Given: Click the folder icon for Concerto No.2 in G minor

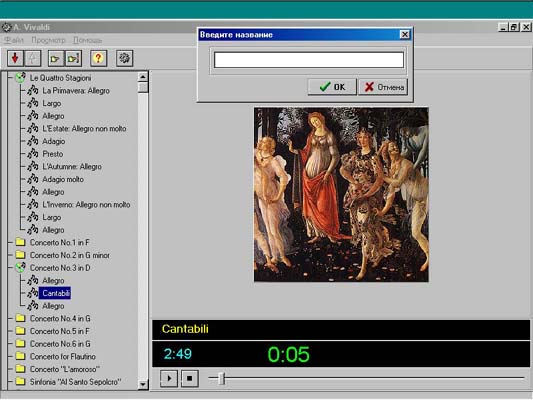Looking at the screenshot, I should tap(20, 255).
